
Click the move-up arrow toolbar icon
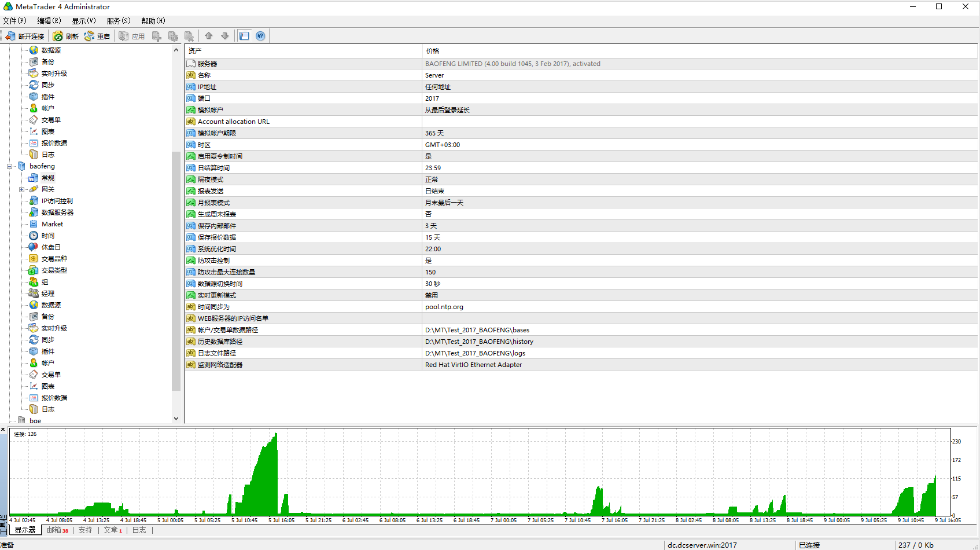point(209,36)
